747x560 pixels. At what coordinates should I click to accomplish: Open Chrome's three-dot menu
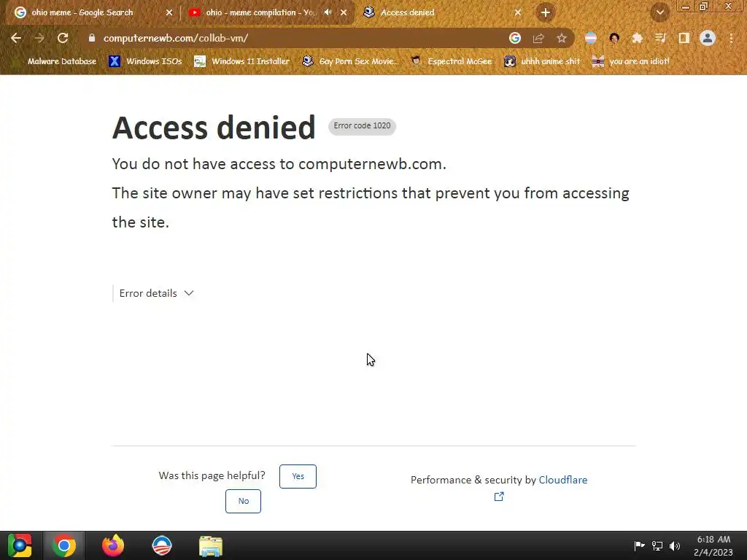coord(731,38)
